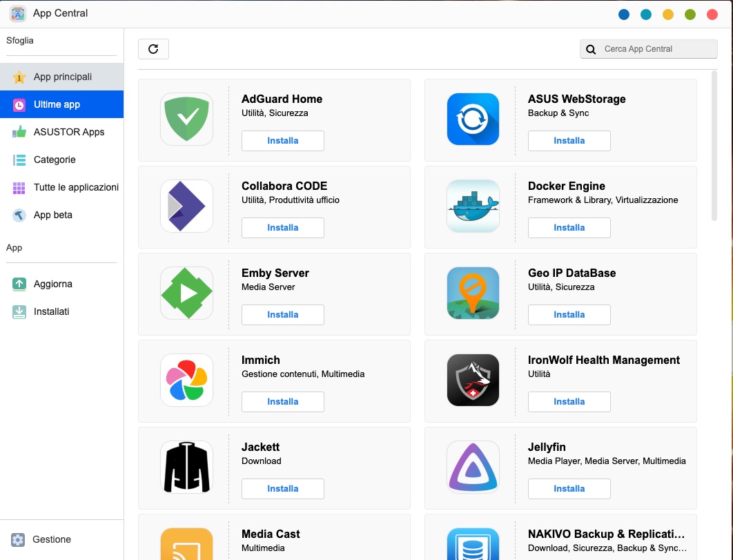Screen dimensions: 733x560
Task: Open the Jellyfin triangle icon
Action: coord(473,467)
